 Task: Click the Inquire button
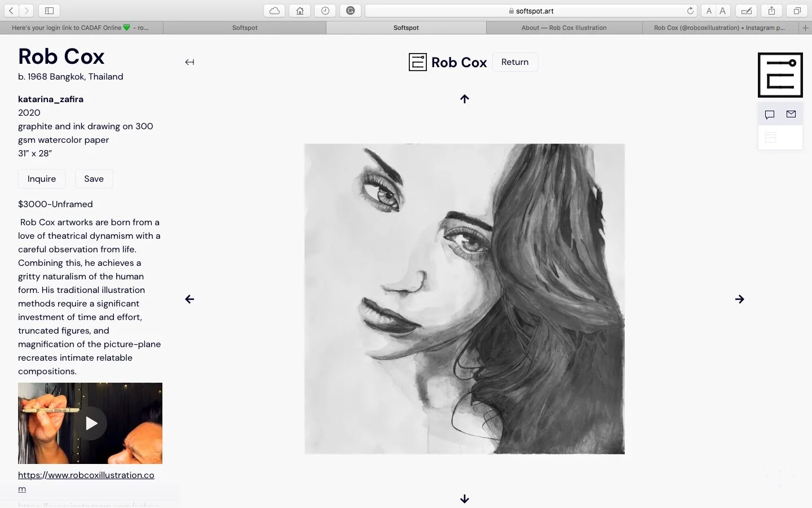[x=42, y=179]
